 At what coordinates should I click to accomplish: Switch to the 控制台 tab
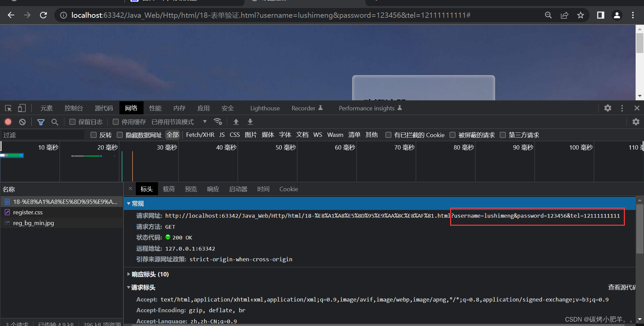(x=73, y=108)
